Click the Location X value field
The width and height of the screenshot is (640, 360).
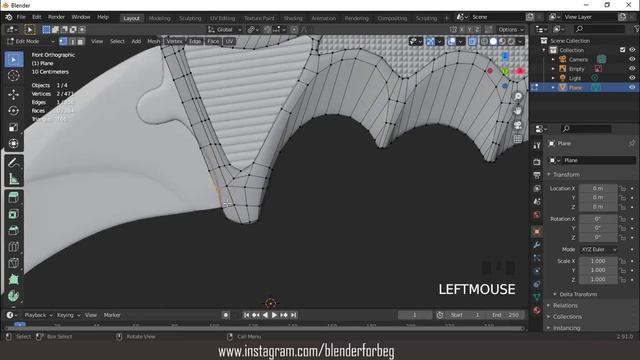click(598, 189)
